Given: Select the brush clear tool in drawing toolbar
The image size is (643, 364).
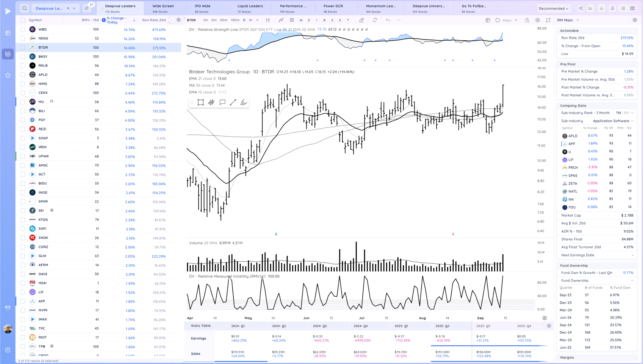Looking at the screenshot, I should (x=244, y=102).
